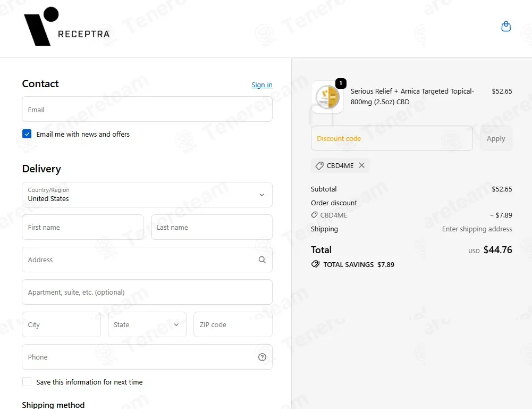Click the Shipping method heading
Viewport: 532px width, 409px height.
tap(53, 405)
